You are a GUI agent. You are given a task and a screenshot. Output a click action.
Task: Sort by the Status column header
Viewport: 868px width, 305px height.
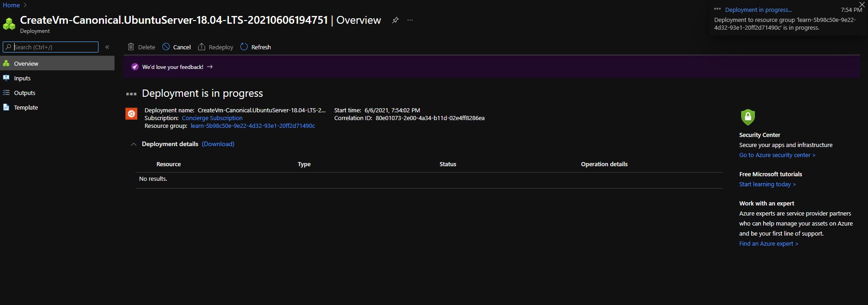(x=448, y=164)
